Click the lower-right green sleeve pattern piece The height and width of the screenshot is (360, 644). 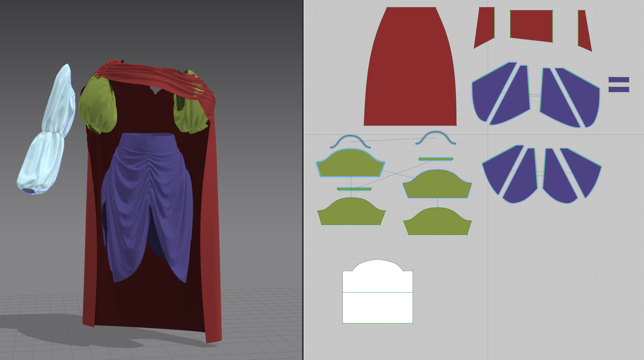tap(437, 223)
